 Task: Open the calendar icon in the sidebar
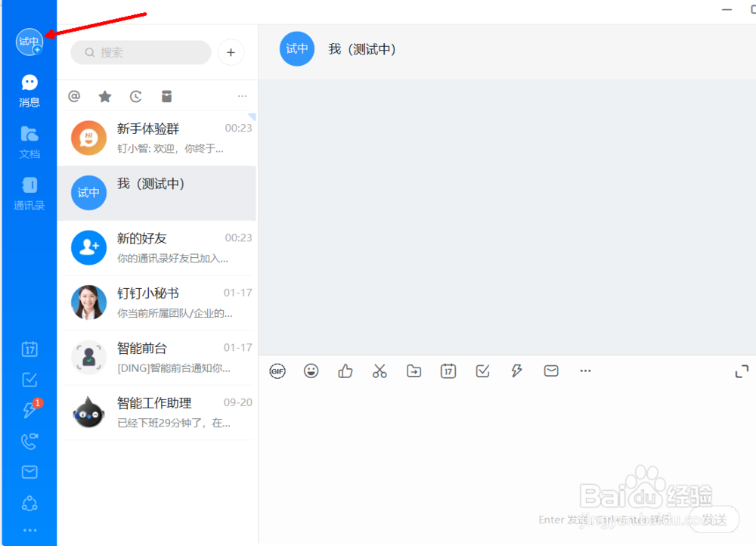(x=29, y=349)
